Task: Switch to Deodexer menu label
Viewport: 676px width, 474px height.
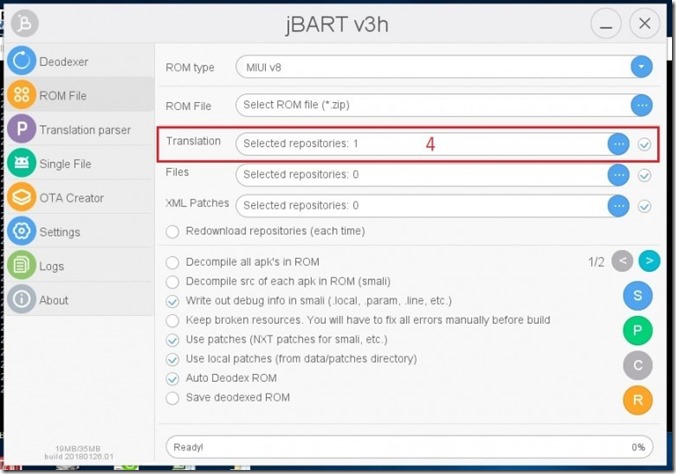Action: click(x=64, y=62)
